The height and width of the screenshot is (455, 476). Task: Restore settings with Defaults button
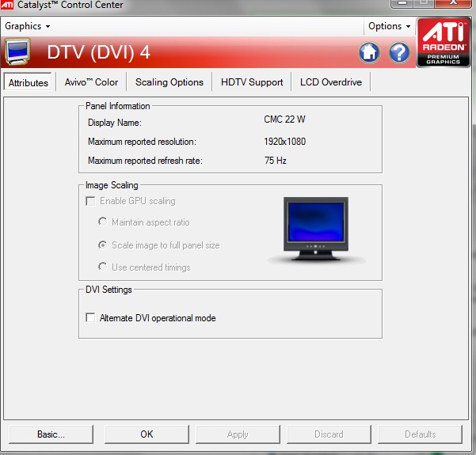point(420,434)
